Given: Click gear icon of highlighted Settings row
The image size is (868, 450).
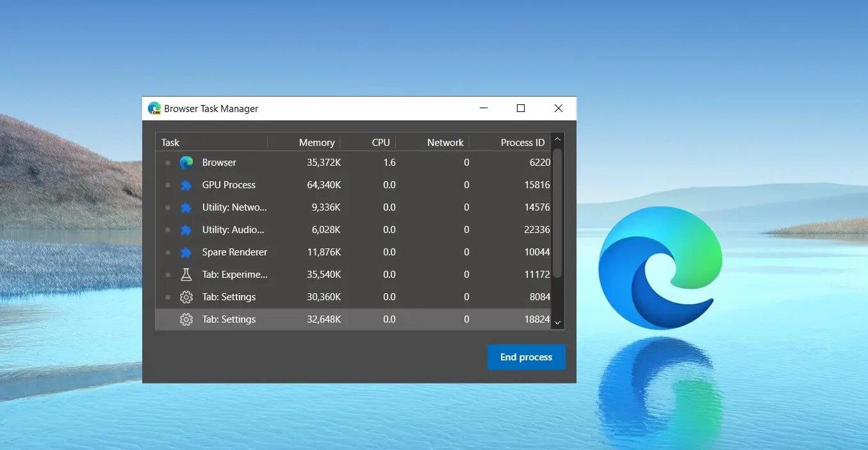Looking at the screenshot, I should tap(186, 319).
